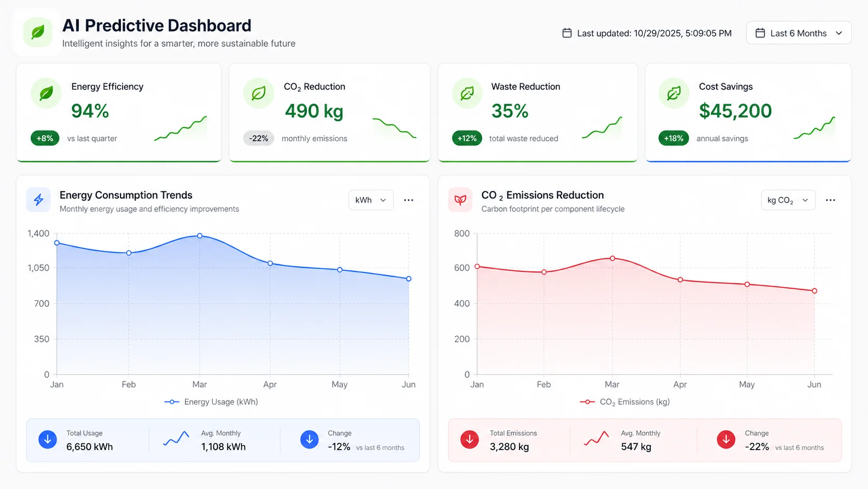Image resolution: width=868 pixels, height=489 pixels.
Task: Click the -22% change stat in emissions panel
Action: pos(757,446)
